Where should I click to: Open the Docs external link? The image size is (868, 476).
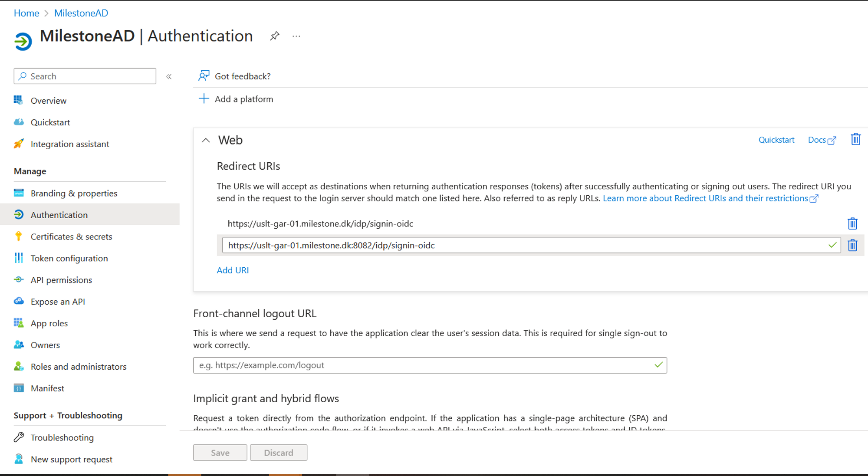click(820, 140)
